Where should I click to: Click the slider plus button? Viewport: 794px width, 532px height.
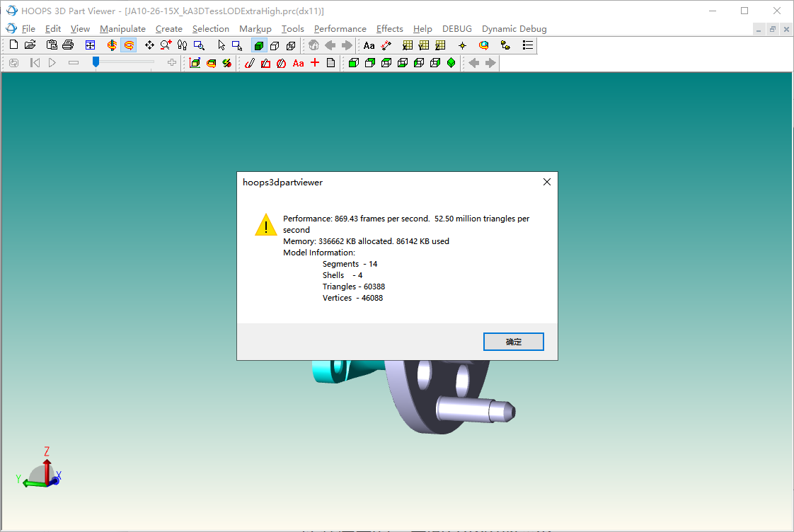click(x=172, y=63)
